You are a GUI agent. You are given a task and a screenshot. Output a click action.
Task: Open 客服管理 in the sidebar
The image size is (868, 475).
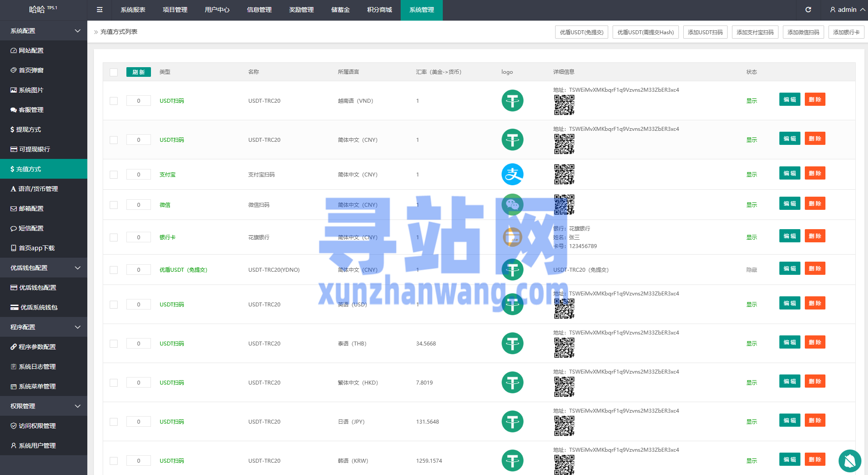click(31, 110)
